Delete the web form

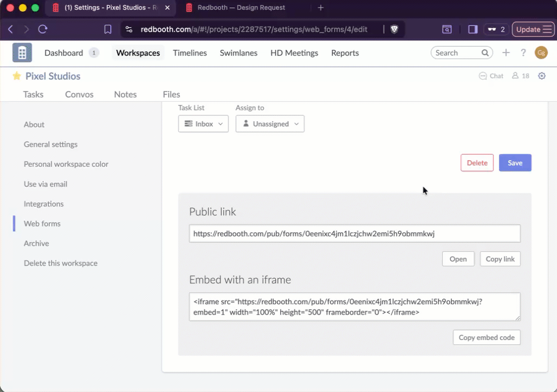coord(477,162)
